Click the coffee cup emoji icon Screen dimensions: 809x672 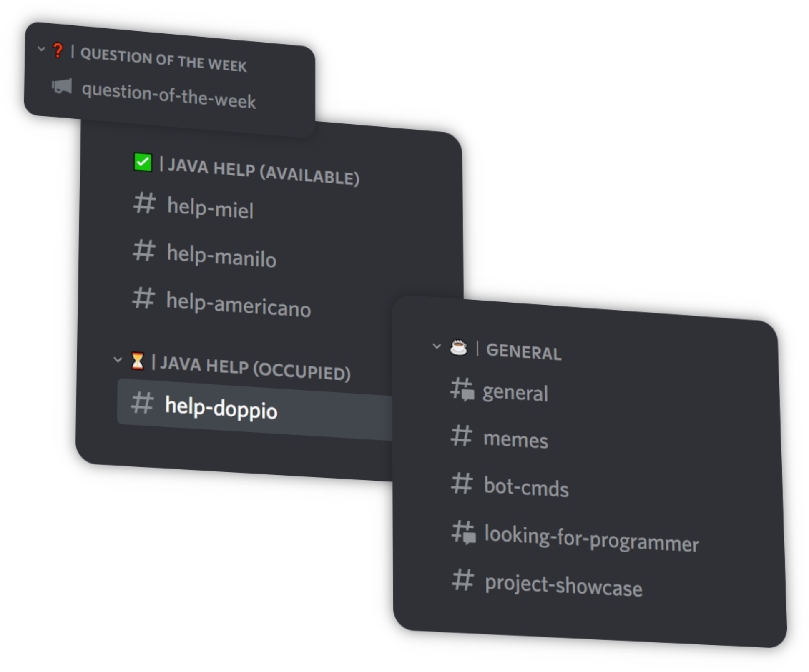(458, 347)
